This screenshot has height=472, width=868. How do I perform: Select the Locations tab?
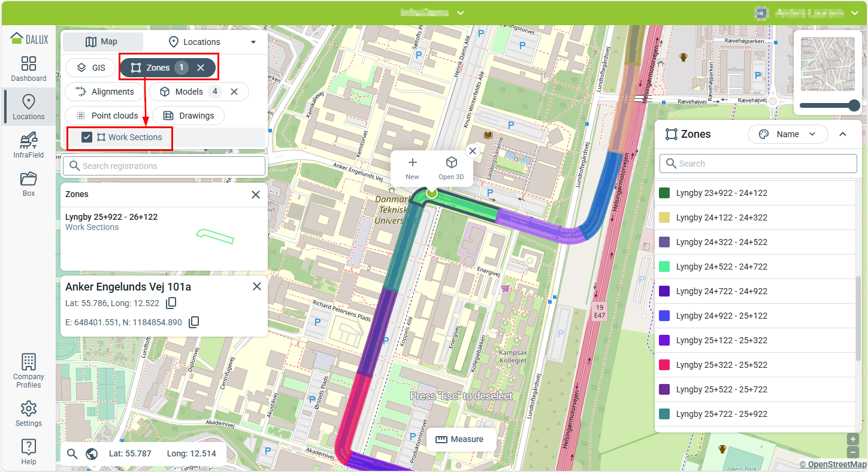click(195, 42)
